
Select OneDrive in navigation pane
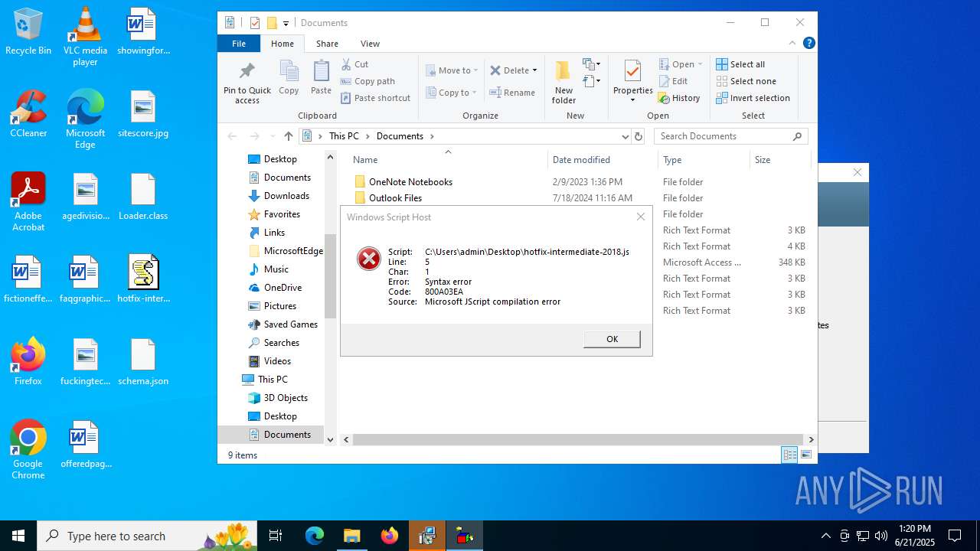pyautogui.click(x=283, y=288)
